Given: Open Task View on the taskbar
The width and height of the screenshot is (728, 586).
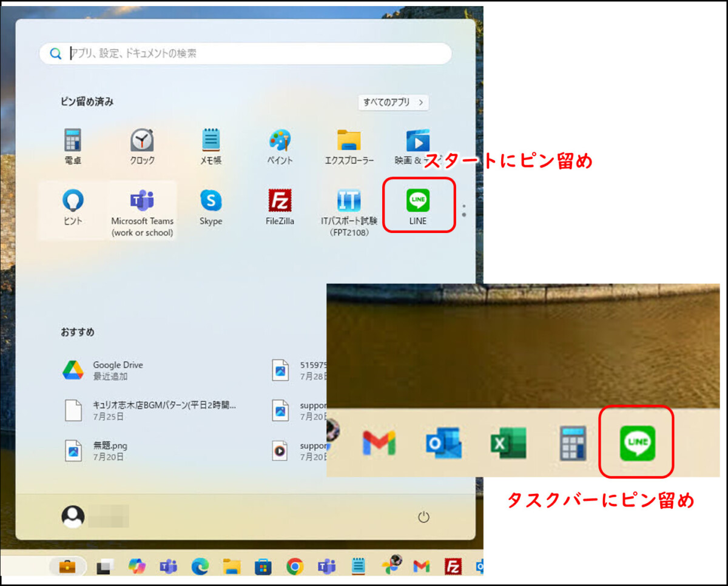Looking at the screenshot, I should [x=104, y=567].
